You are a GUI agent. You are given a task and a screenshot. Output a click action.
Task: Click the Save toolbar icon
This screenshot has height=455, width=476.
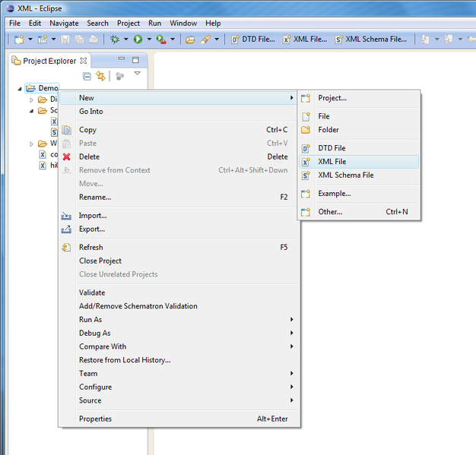point(65,39)
